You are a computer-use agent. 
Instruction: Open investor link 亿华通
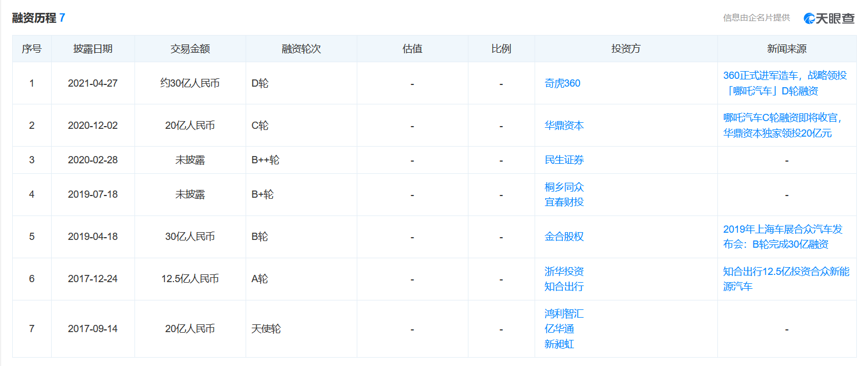pyautogui.click(x=559, y=329)
